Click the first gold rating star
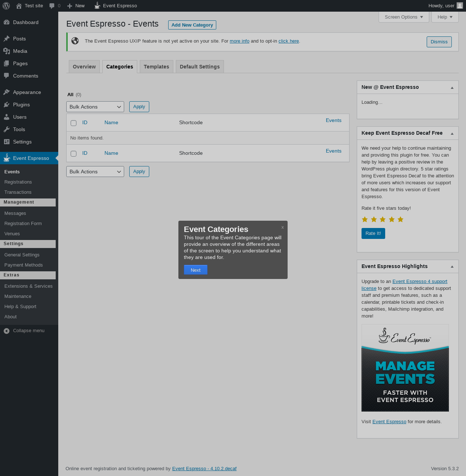 click(365, 219)
